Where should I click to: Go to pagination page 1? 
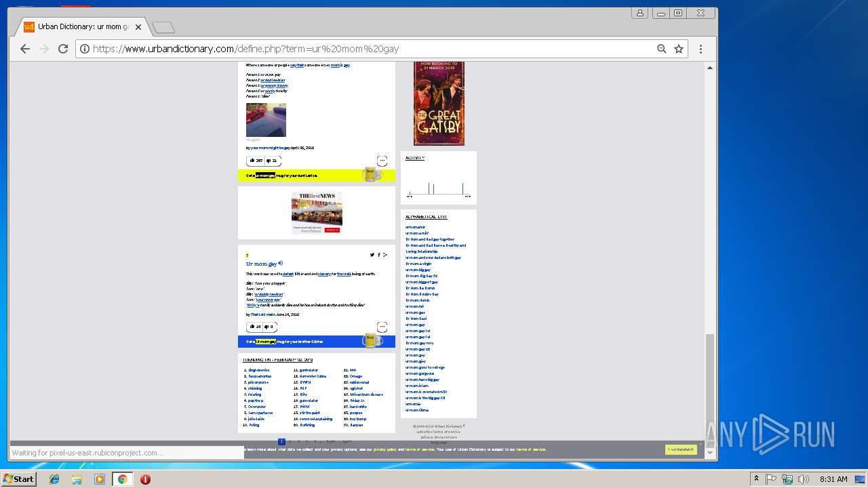pos(282,442)
